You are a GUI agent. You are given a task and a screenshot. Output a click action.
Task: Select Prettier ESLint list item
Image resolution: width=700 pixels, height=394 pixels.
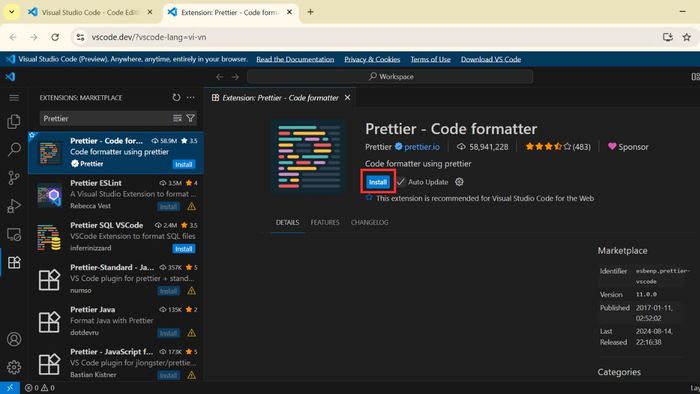pyautogui.click(x=116, y=194)
